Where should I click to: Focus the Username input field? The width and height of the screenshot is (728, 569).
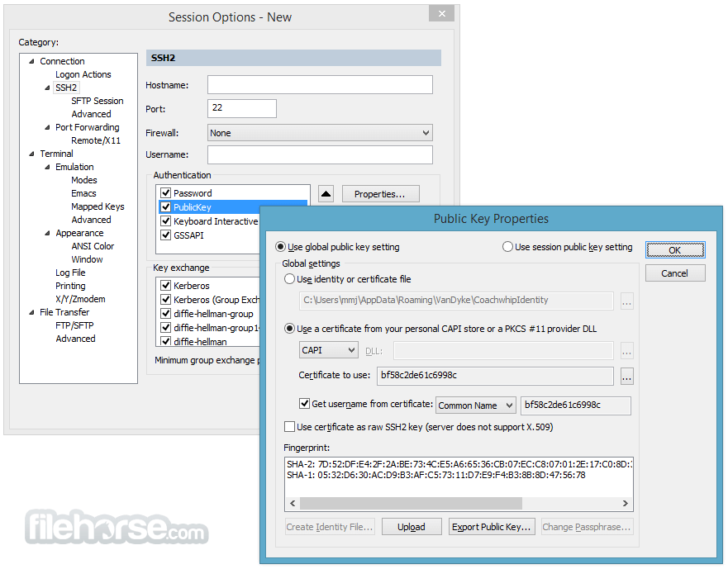[x=320, y=154]
